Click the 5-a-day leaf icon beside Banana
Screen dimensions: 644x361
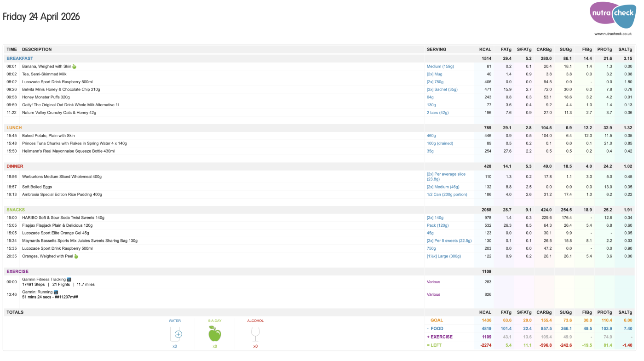(x=74, y=66)
